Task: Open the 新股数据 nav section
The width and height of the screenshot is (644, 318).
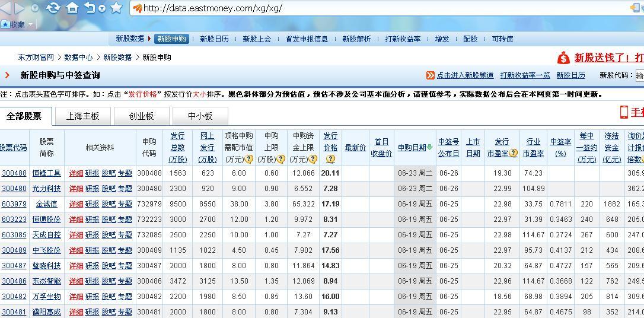Action: pyautogui.click(x=130, y=39)
